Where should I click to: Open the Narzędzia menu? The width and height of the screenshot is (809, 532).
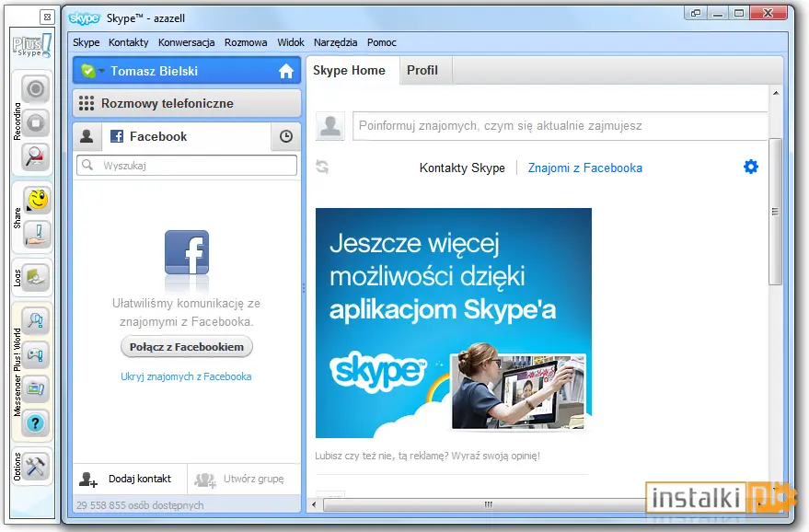point(335,42)
